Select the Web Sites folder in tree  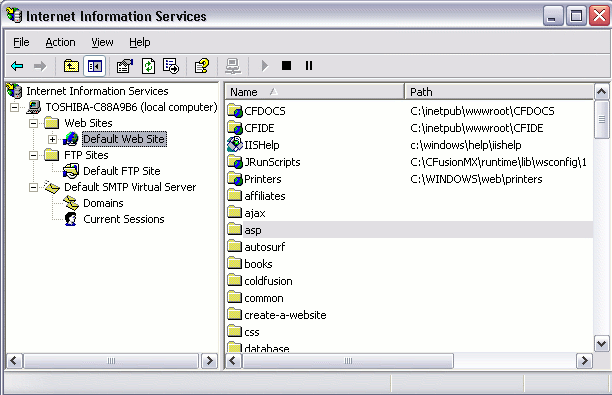point(88,123)
